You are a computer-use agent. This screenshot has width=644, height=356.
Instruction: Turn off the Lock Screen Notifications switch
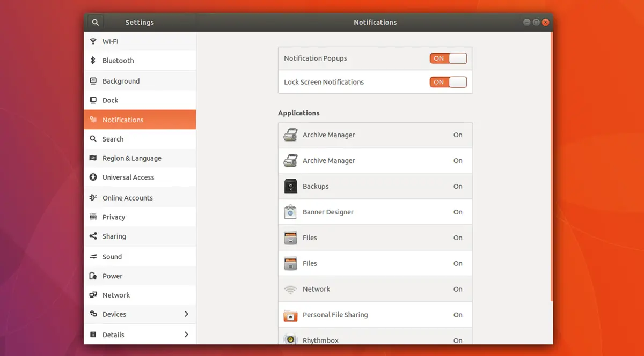[x=448, y=82]
